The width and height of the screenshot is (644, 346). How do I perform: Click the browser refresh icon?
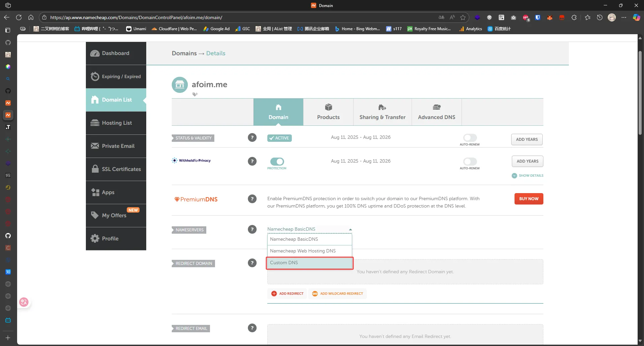(19, 17)
